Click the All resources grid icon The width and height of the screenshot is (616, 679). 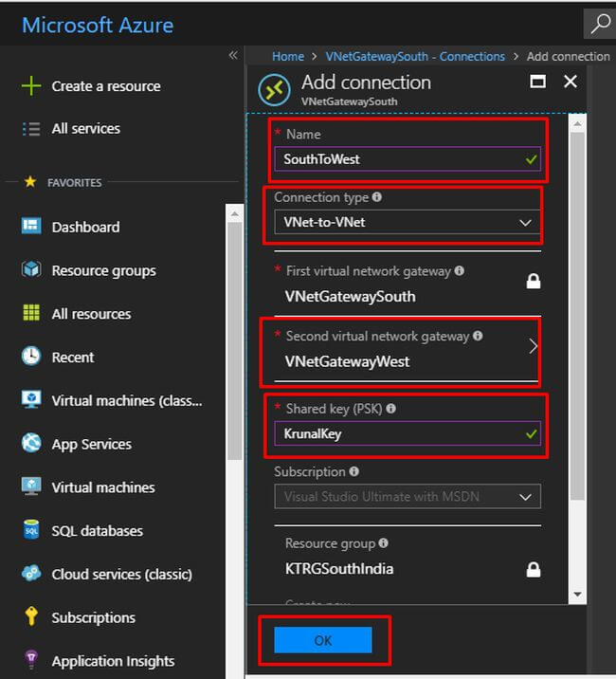pos(31,313)
